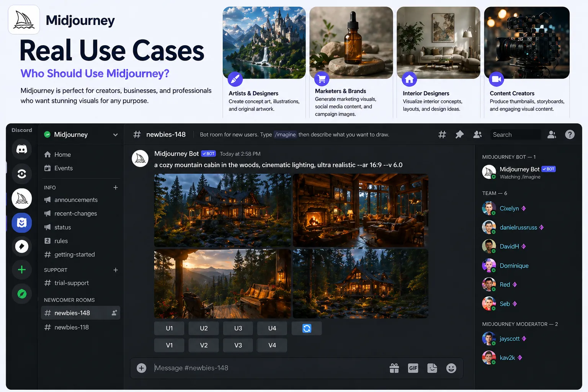The height and width of the screenshot is (392, 588).
Task: Click the V1 variation button
Action: point(169,345)
